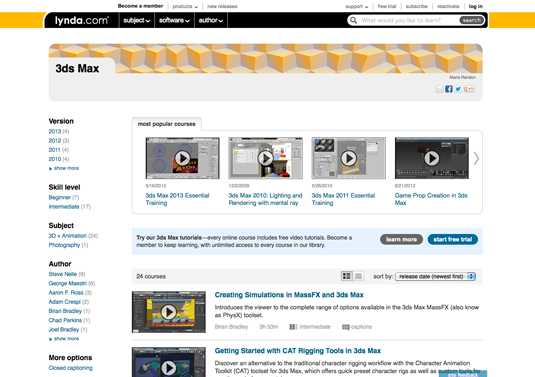Screen dimensions: 535x377
Task: Select most popular courses tab
Action: [167, 124]
